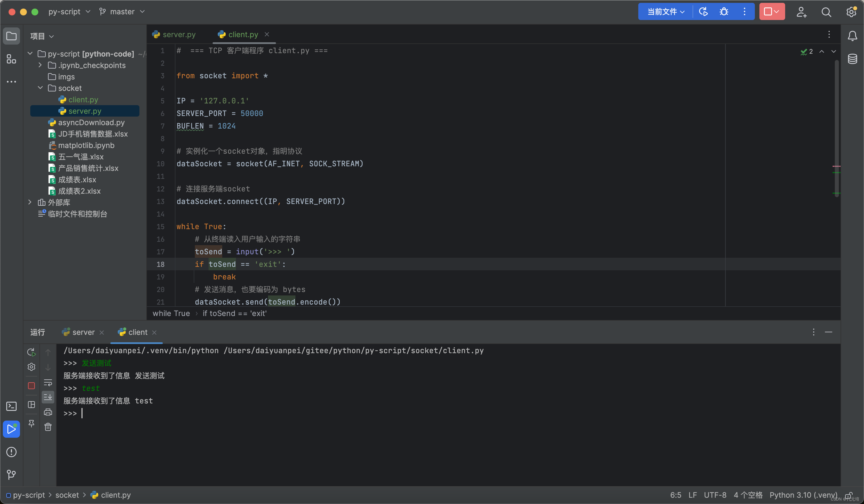Toggle read-only lock in status bar

(x=849, y=495)
